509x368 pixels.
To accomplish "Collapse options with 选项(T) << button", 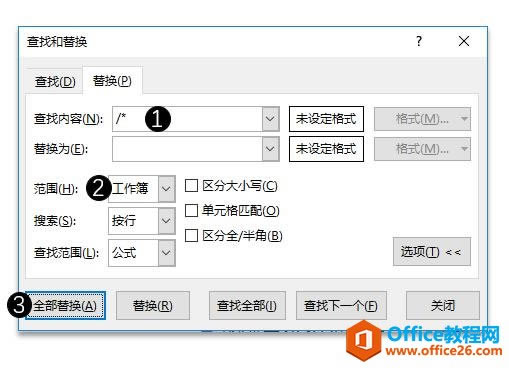I will 432,252.
